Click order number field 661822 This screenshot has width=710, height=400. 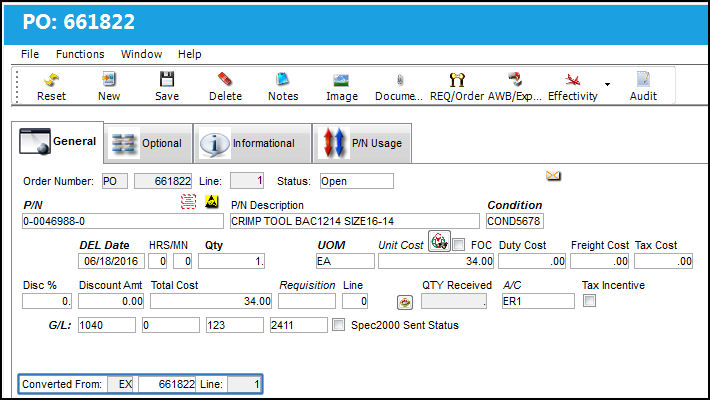click(x=163, y=181)
